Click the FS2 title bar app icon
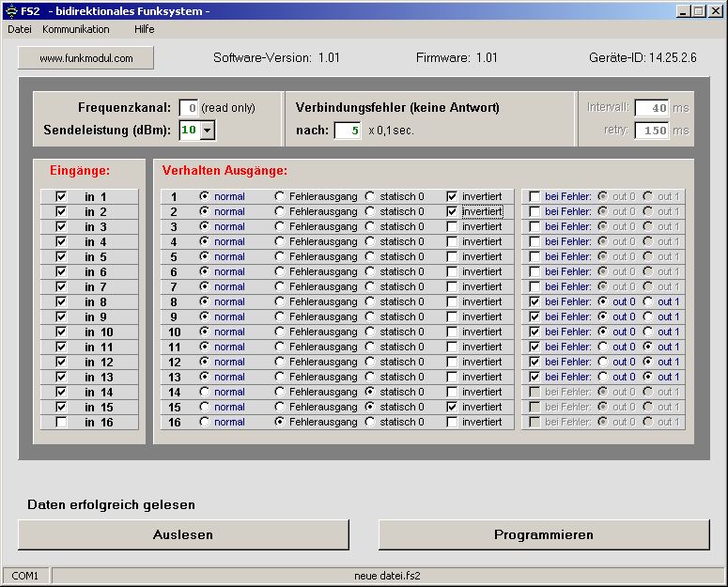Viewport: 728px width, 587px height. click(11, 10)
